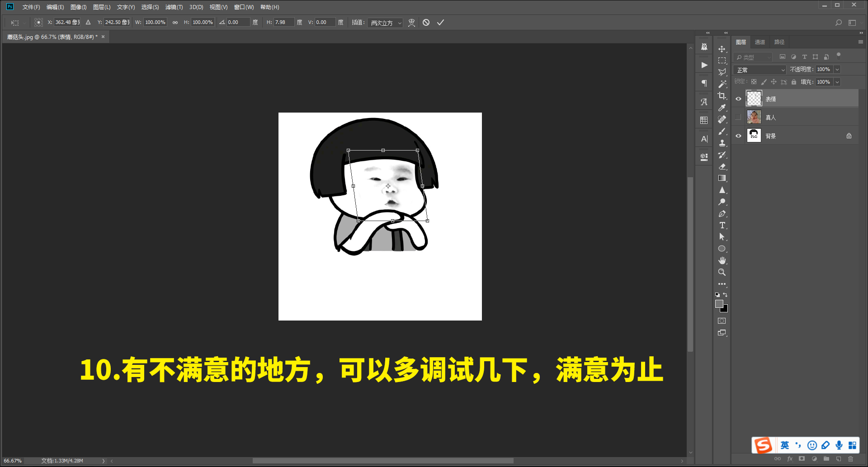Select the Dodge tool
This screenshot has width=868, height=467.
click(722, 202)
